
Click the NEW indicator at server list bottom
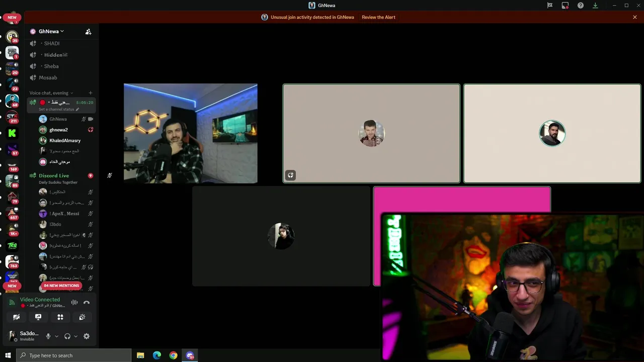(x=12, y=286)
